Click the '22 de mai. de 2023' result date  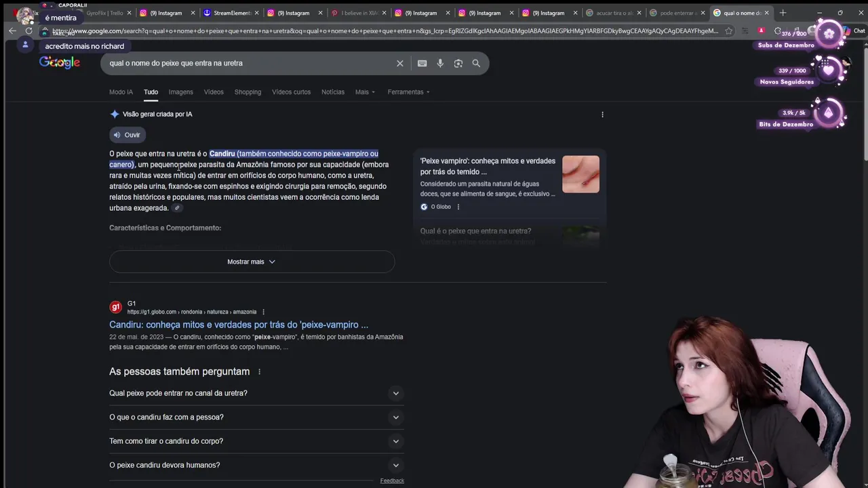click(136, 337)
